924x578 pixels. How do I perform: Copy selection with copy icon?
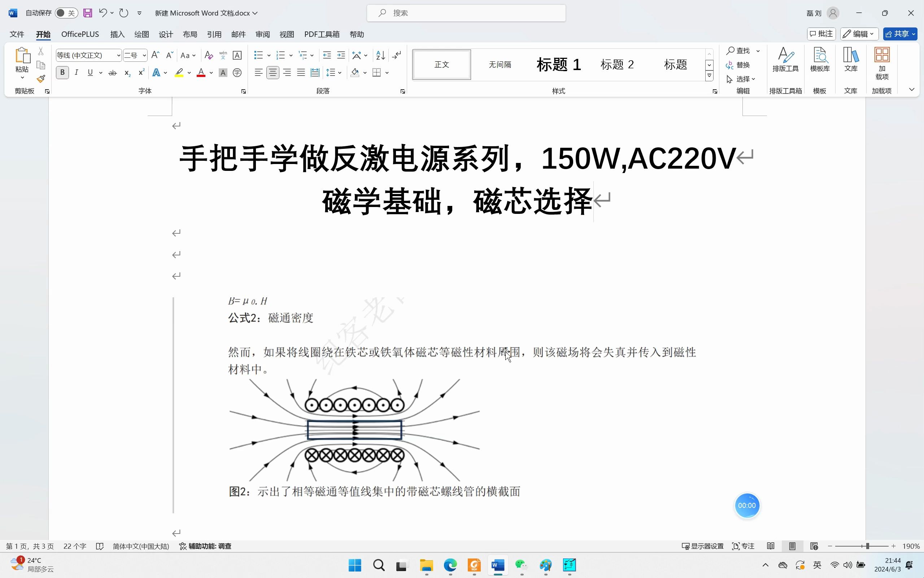click(x=41, y=65)
